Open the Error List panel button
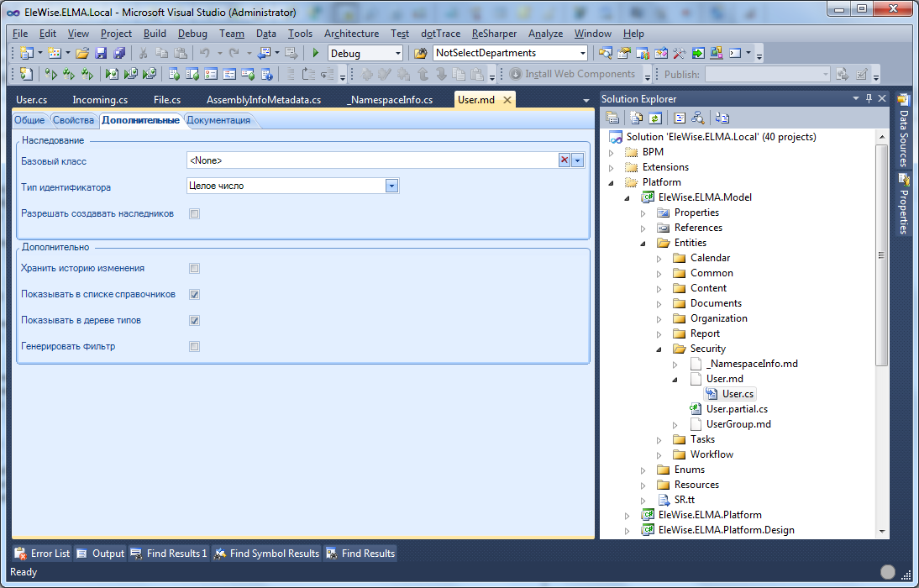 [42, 553]
